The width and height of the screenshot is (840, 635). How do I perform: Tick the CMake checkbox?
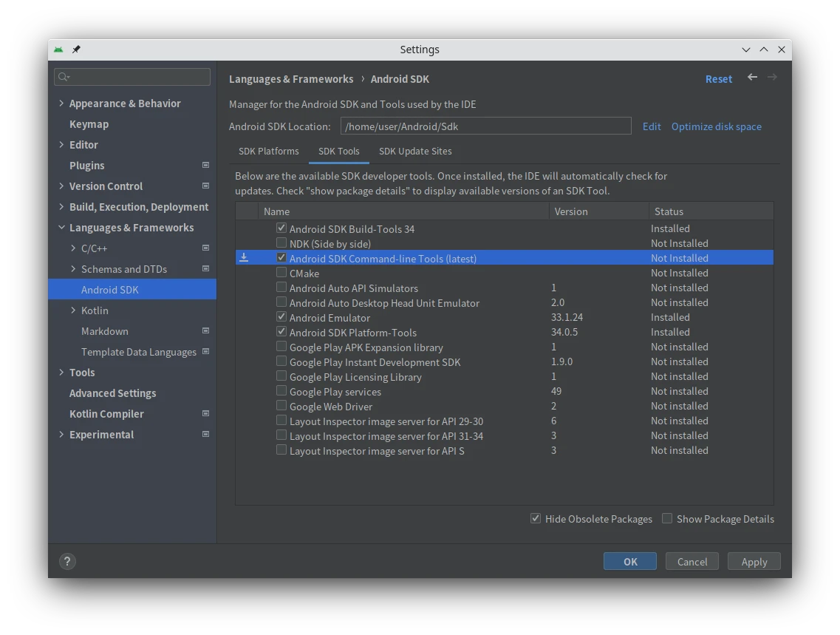281,273
